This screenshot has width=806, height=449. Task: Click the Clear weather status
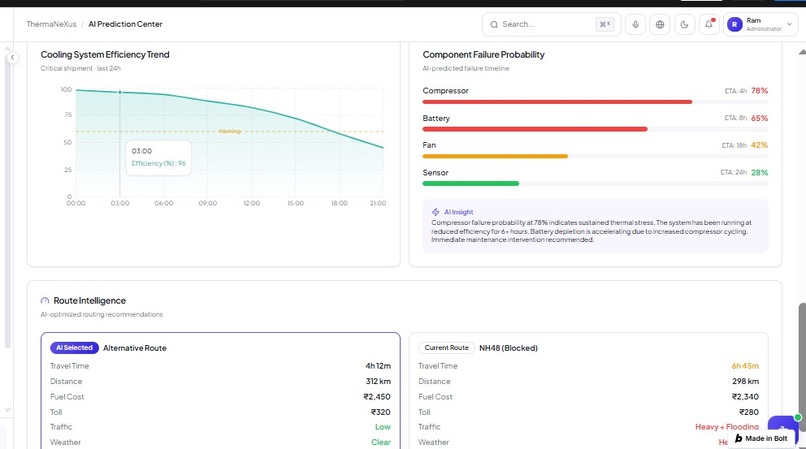click(x=381, y=442)
